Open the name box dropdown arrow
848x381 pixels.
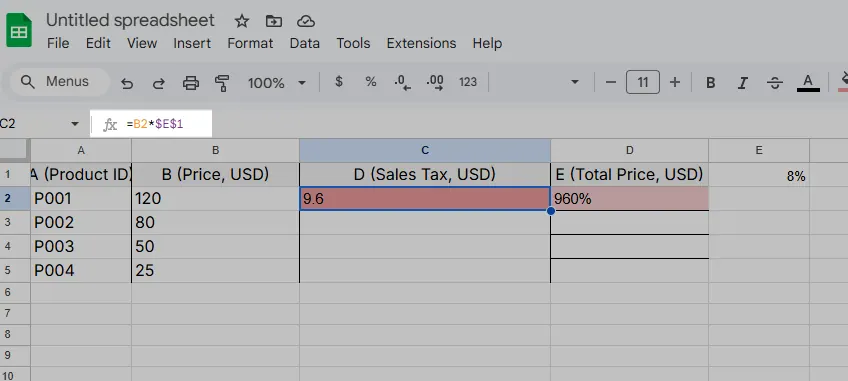point(75,124)
